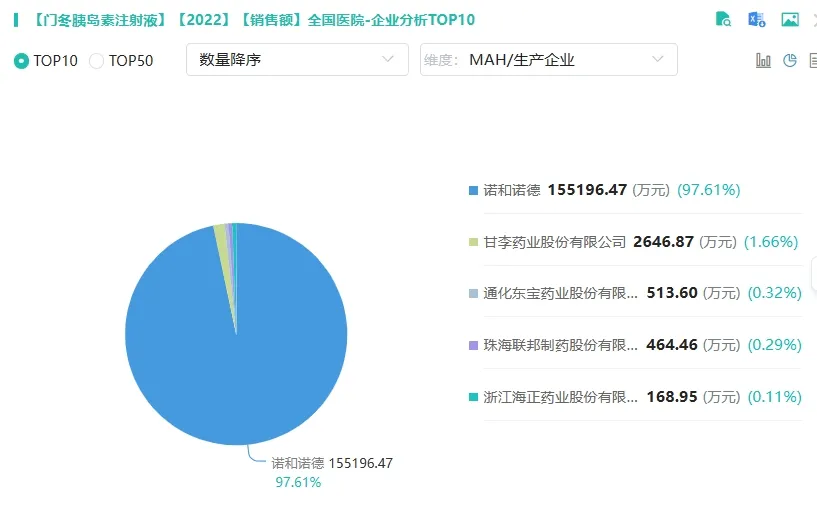Click the percentage (0.11%) label
Image resolution: width=817 pixels, height=519 pixels.
point(775,397)
